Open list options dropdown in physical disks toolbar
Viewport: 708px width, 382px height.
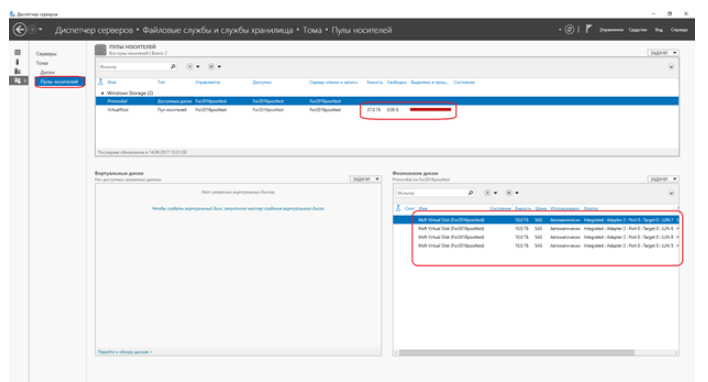tap(490, 193)
